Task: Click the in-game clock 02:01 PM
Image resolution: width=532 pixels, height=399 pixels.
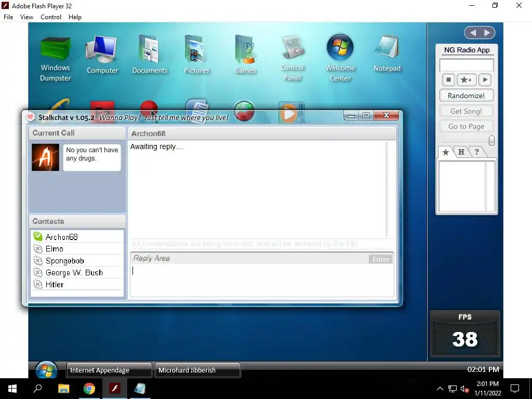Action: [x=483, y=369]
